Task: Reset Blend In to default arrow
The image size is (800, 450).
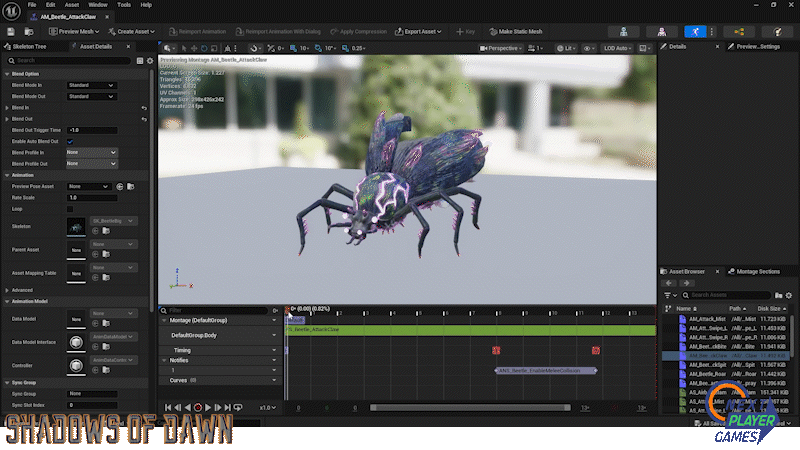Action: click(x=143, y=107)
